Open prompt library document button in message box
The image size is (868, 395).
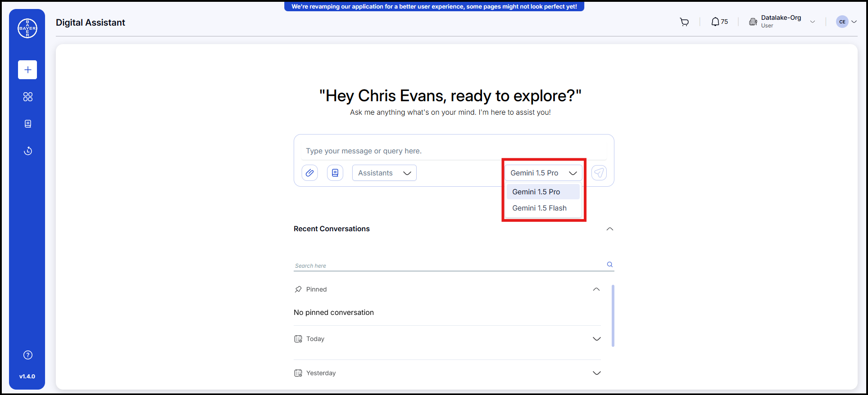(335, 173)
